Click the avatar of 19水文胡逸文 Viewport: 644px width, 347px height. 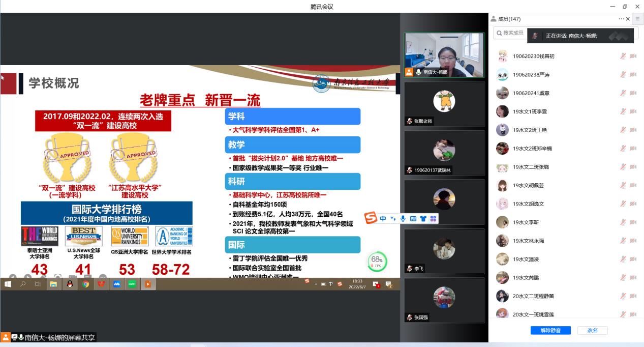coord(502,204)
